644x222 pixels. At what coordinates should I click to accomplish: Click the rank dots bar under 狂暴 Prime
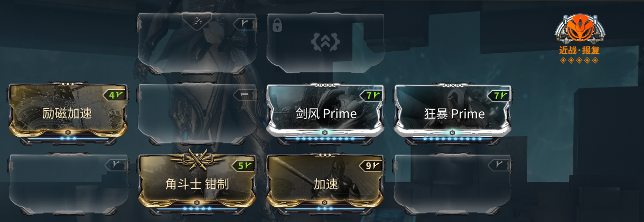(453, 139)
